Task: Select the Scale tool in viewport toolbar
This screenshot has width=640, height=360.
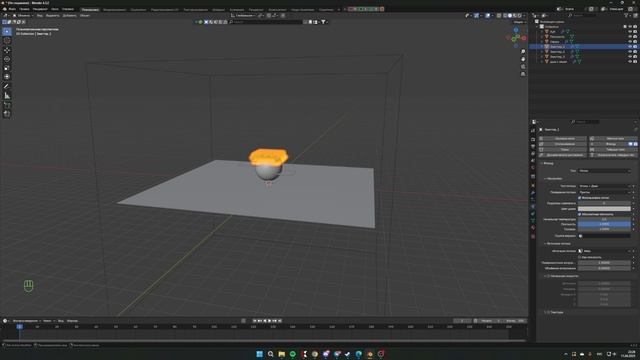Action: click(7, 68)
